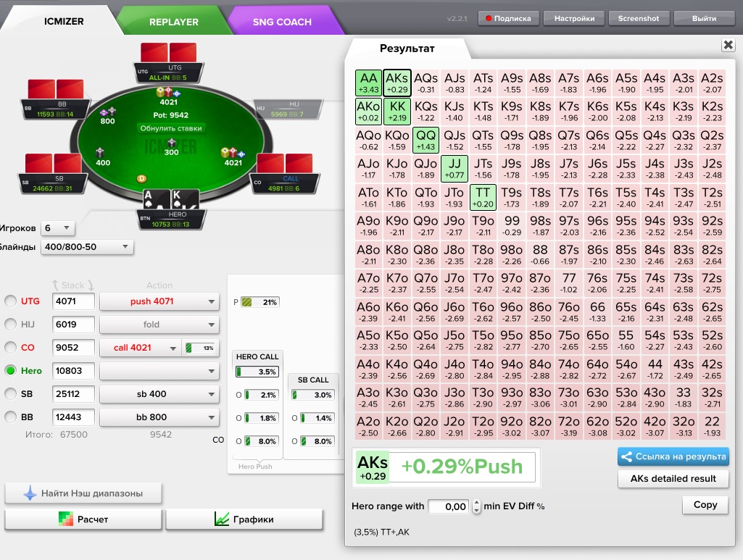743x560 pixels.
Task: Click the star icon on Найти Нэш диапазоны
Action: click(30, 493)
